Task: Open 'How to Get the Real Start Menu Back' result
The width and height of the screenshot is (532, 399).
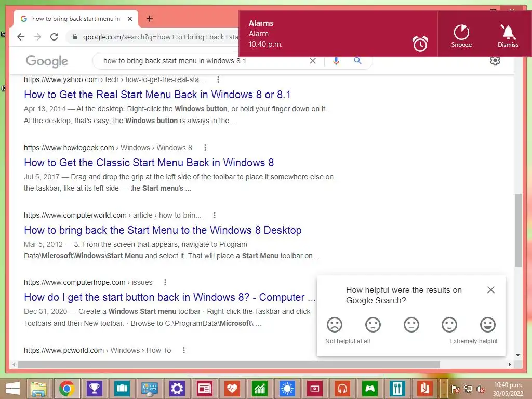Action: (157, 95)
